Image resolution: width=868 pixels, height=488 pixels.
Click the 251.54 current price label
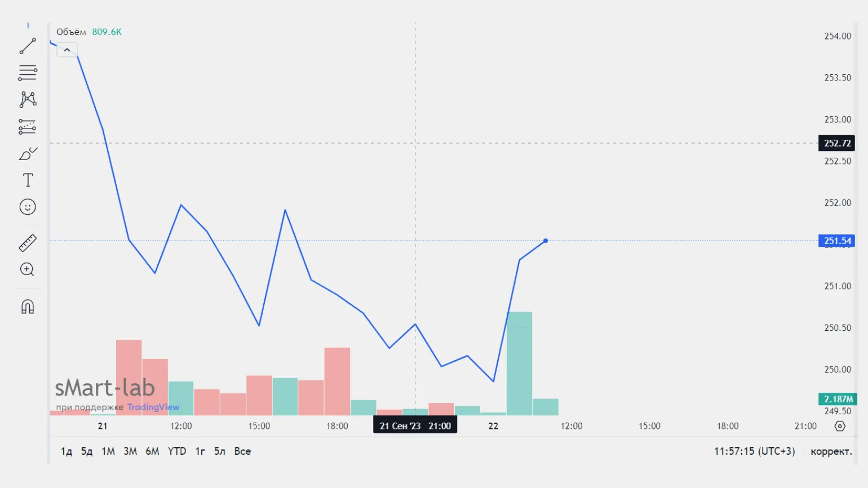pyautogui.click(x=837, y=241)
